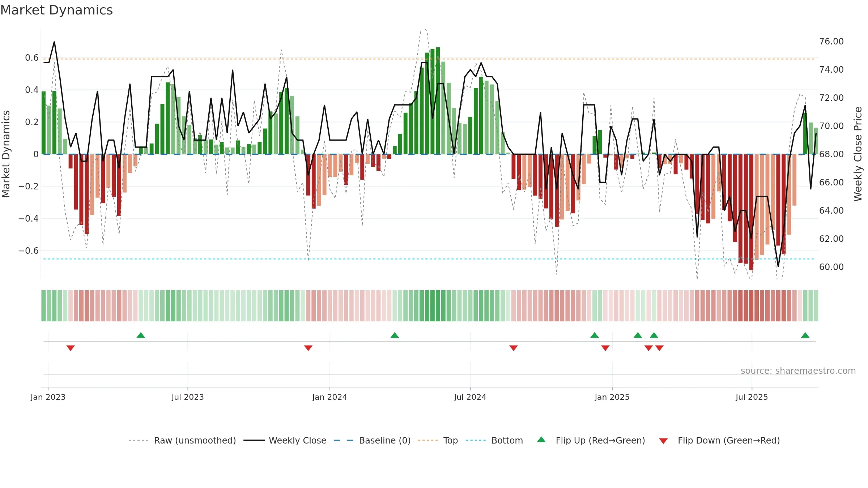Image resolution: width=868 pixels, height=488 pixels.
Task: Select the green flip-up marker between Jan and Jul 2024
Action: [395, 335]
